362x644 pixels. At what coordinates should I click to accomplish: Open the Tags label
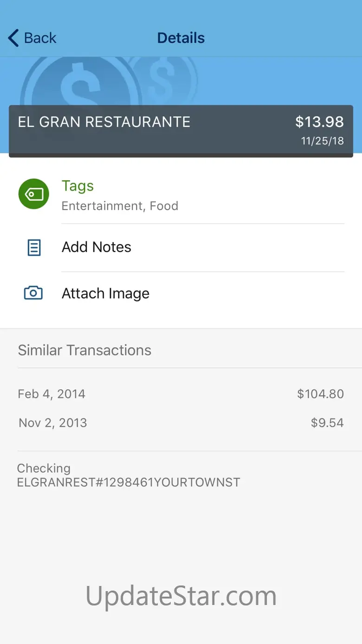[78, 186]
